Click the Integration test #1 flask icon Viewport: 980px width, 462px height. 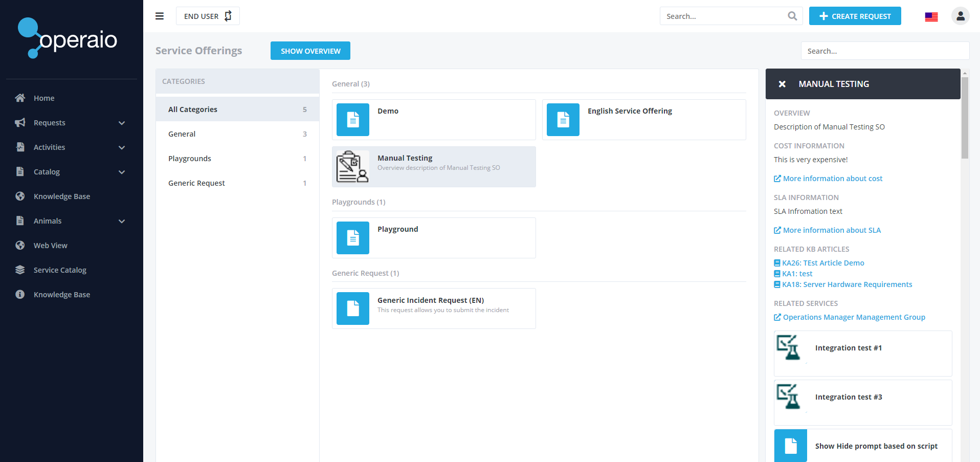790,348
